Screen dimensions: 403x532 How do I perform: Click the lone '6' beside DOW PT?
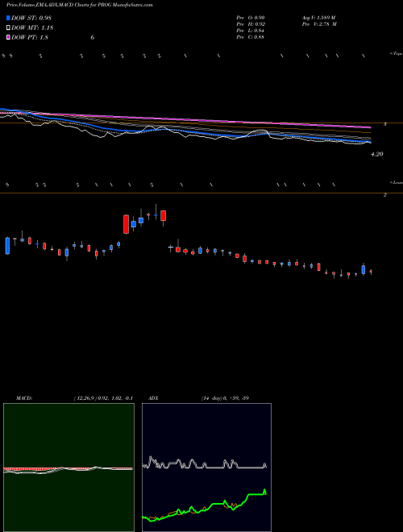pyautogui.click(x=92, y=37)
